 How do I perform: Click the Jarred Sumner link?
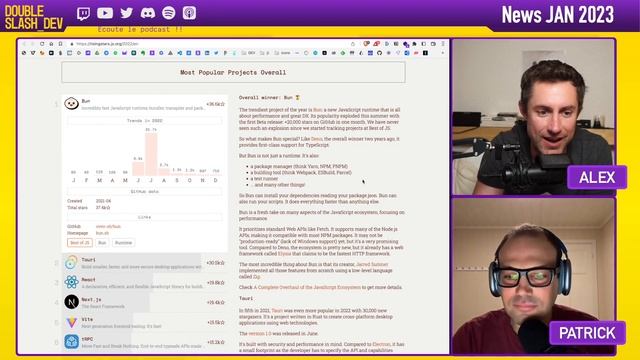[372, 264]
